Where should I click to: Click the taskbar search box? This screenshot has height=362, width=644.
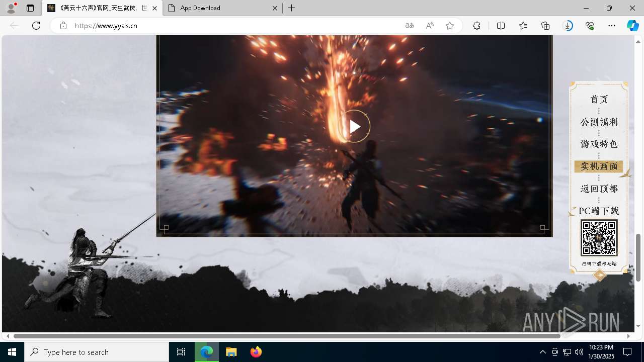pyautogui.click(x=97, y=352)
